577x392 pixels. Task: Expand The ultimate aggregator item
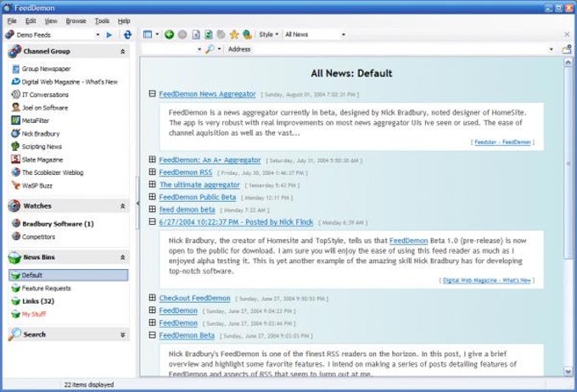click(x=153, y=184)
